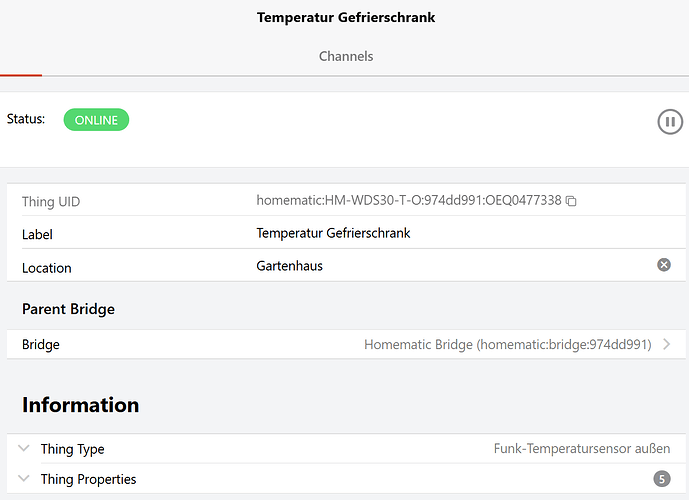Click the arrow on the Bridge row

tap(667, 344)
